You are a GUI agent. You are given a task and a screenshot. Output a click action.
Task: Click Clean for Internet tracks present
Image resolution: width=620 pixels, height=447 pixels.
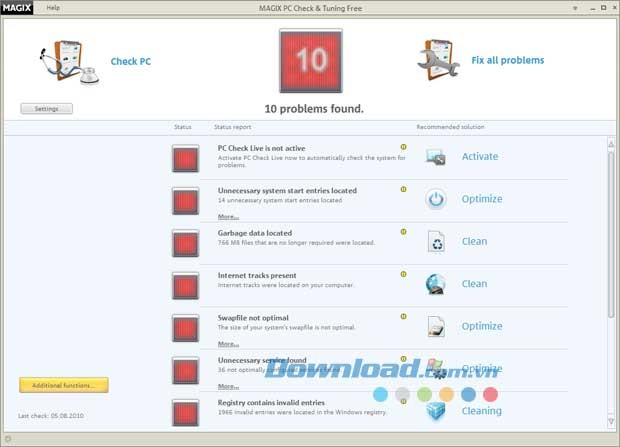[474, 284]
